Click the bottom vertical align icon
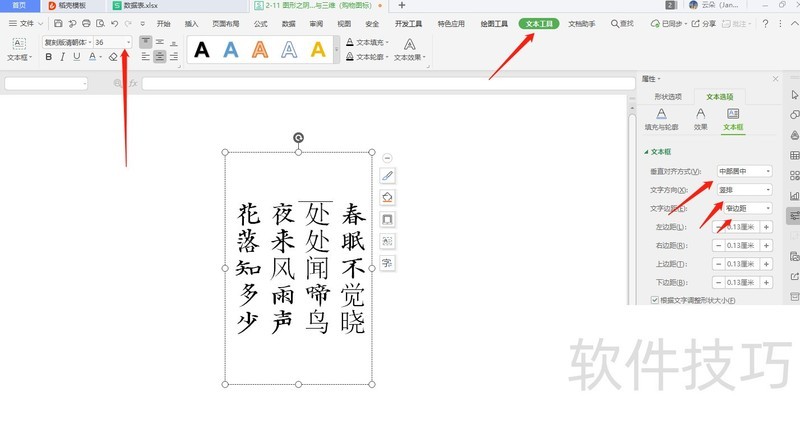The width and height of the screenshot is (800, 424). (x=174, y=42)
